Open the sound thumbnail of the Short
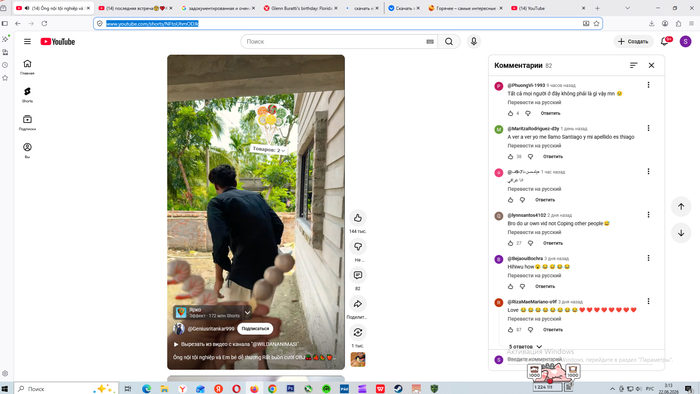 pos(358,359)
